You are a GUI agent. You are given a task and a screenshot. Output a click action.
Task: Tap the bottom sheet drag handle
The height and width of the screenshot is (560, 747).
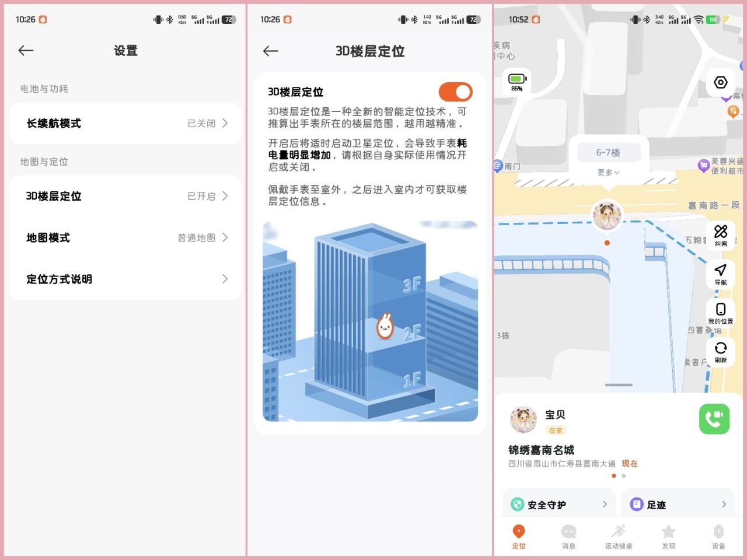[x=619, y=385]
